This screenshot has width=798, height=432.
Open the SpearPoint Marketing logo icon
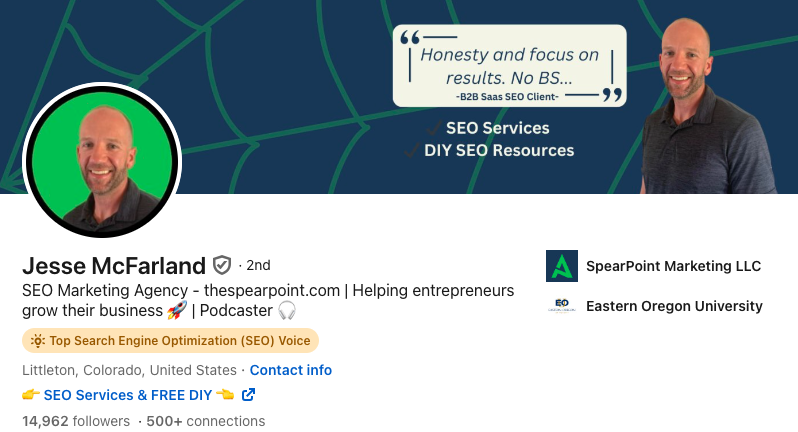coord(562,266)
